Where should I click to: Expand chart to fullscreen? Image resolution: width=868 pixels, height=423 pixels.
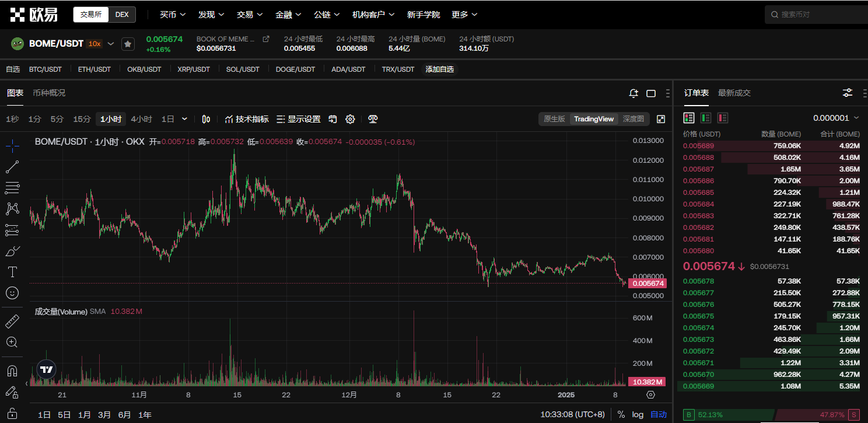tap(661, 119)
